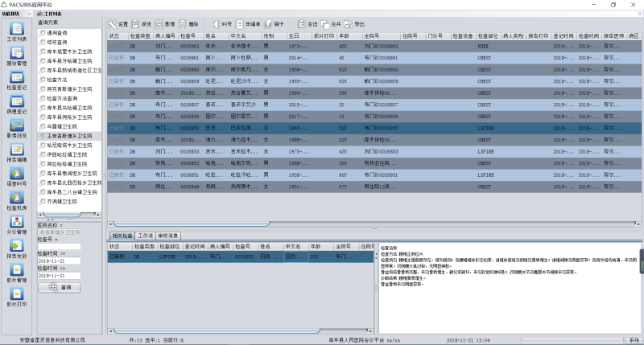Viewport: 644px width, 345px height.
Task: Open 胶片打印 film print sidebar module
Action: coord(16,295)
